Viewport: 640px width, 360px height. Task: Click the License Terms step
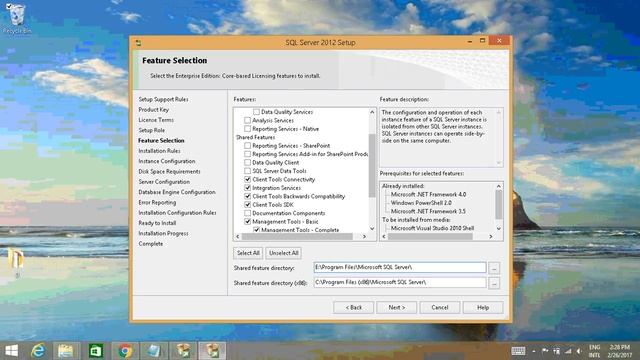point(156,120)
